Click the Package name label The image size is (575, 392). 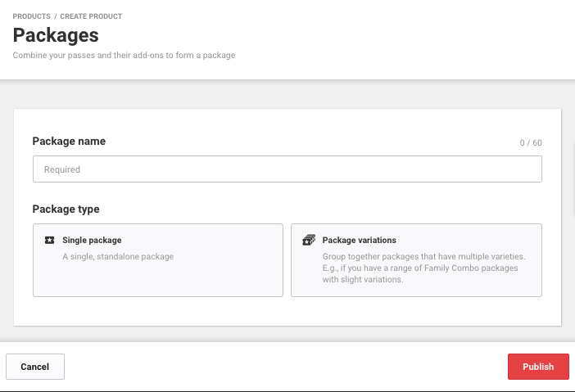[x=69, y=141]
